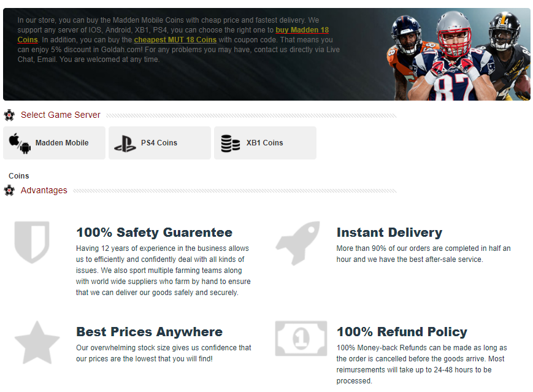
Task: Click the dollar bill Refund Policy icon
Action: tap(301, 338)
